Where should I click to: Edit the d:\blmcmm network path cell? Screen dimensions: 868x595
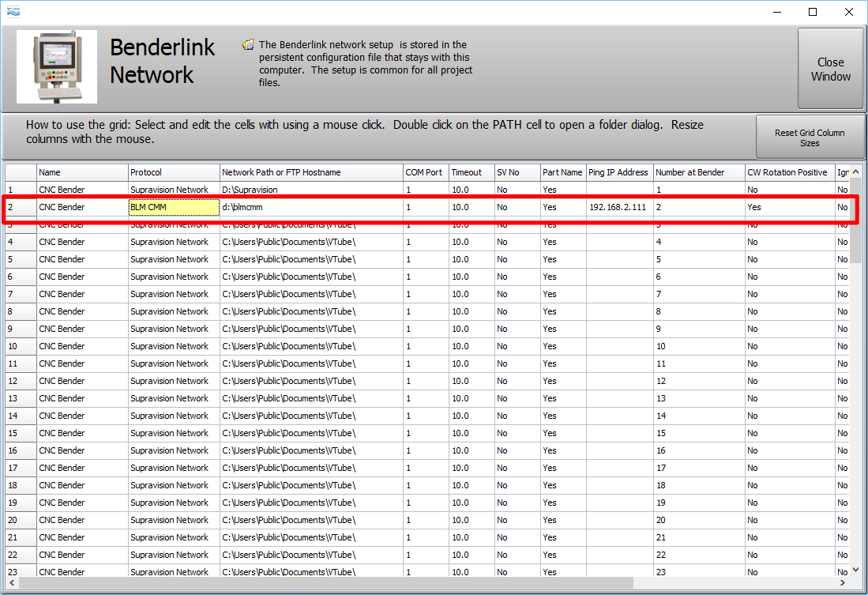click(311, 207)
